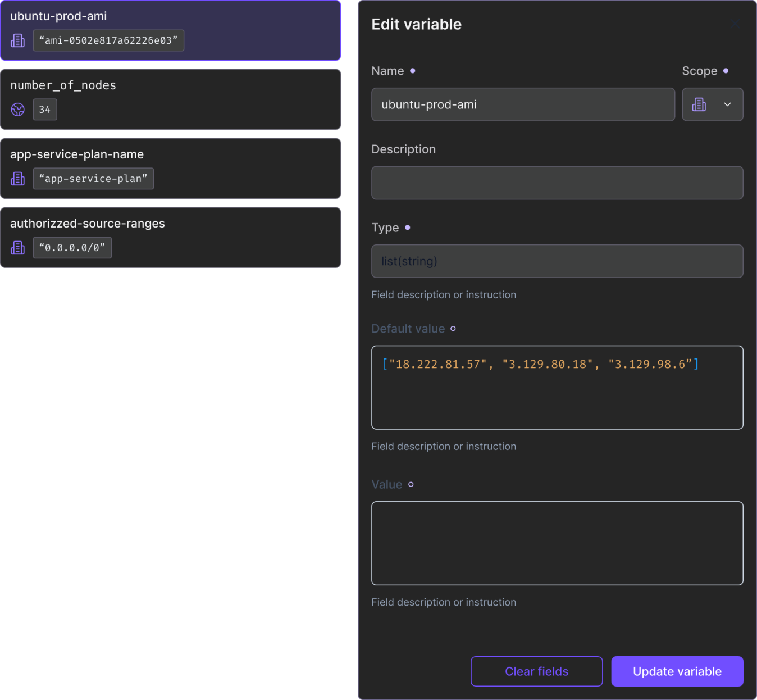
Task: Open the Scope dropdown
Action: tap(712, 104)
